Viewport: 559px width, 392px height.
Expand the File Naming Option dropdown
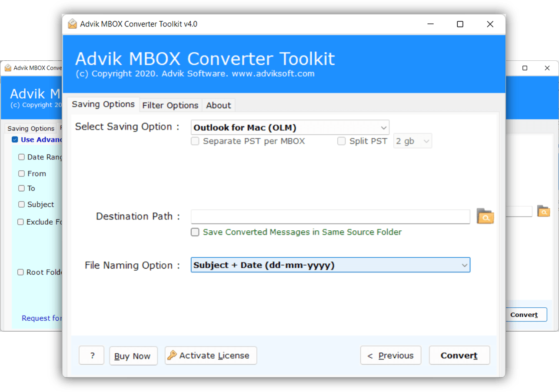click(x=330, y=265)
